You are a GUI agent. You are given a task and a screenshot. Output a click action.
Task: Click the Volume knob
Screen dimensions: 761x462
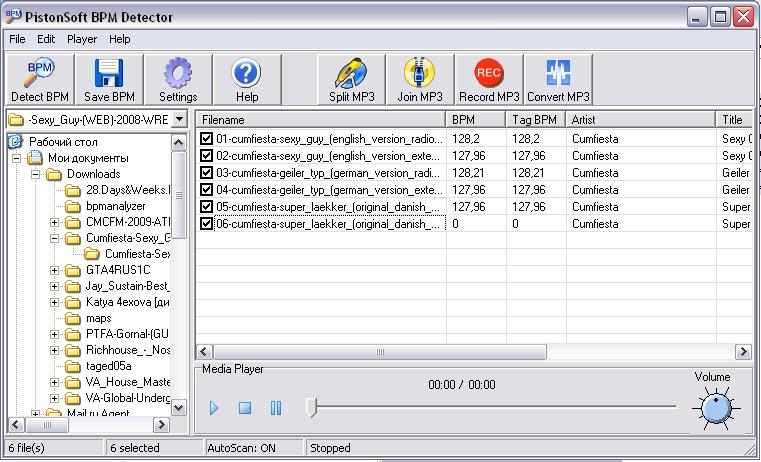(x=716, y=409)
